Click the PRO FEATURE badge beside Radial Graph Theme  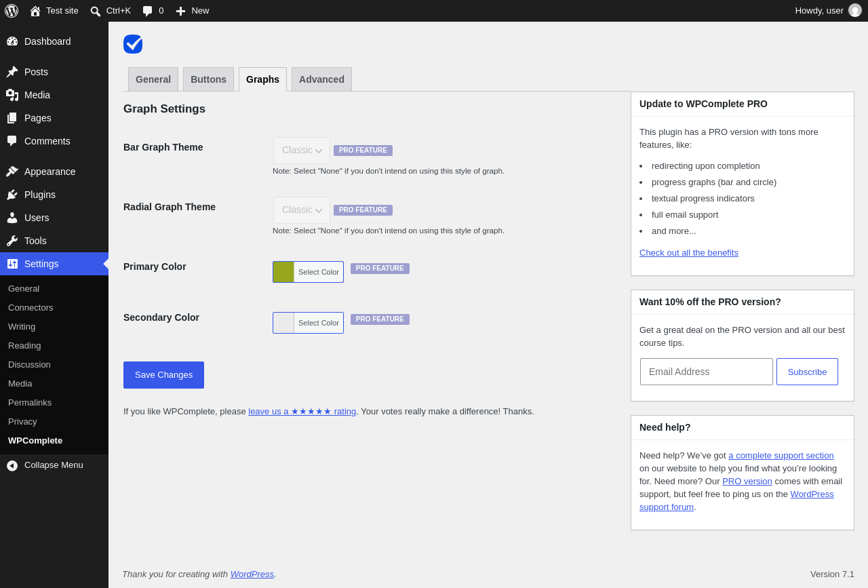click(363, 210)
